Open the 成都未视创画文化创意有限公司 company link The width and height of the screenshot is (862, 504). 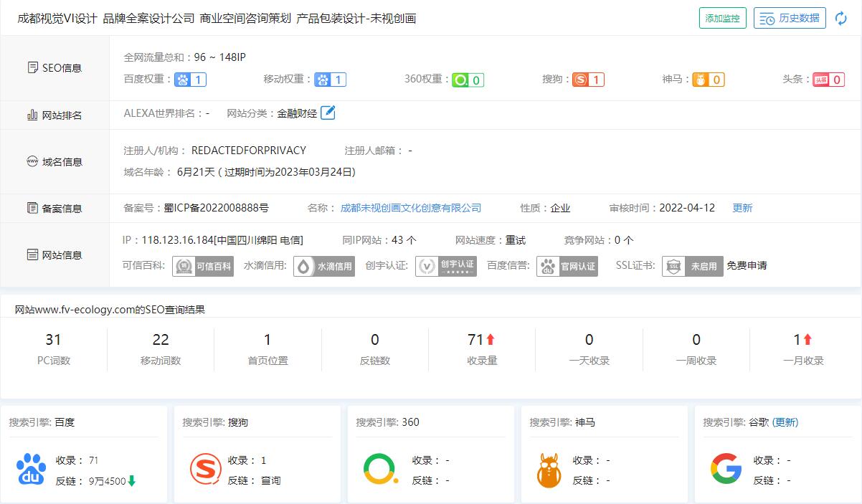point(410,208)
